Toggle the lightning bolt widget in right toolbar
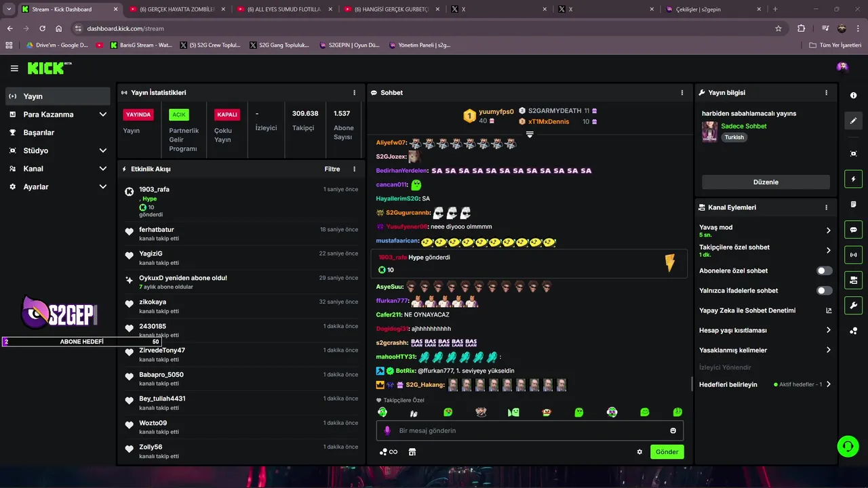Image resolution: width=868 pixels, height=488 pixels. coord(854,179)
